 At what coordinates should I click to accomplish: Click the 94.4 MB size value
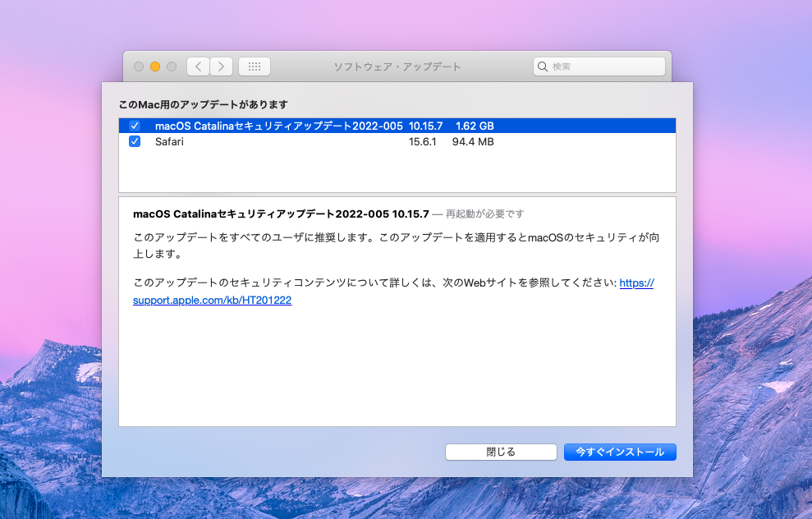pos(473,141)
